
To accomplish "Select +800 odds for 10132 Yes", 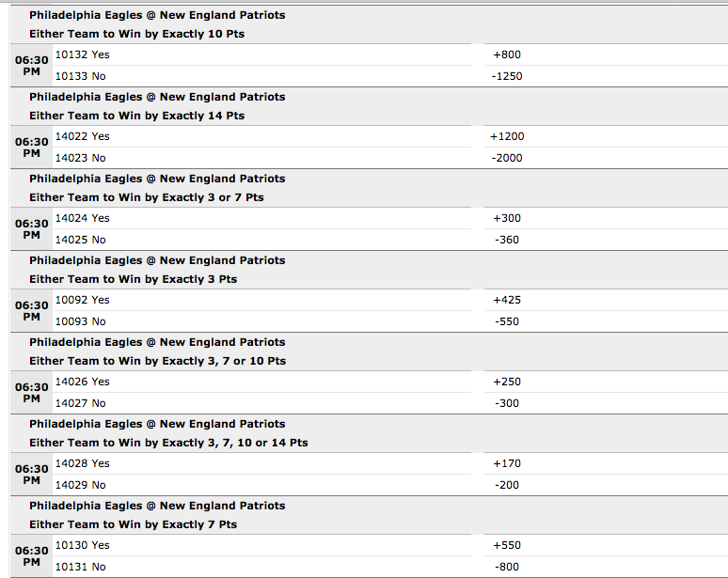I will point(507,55).
